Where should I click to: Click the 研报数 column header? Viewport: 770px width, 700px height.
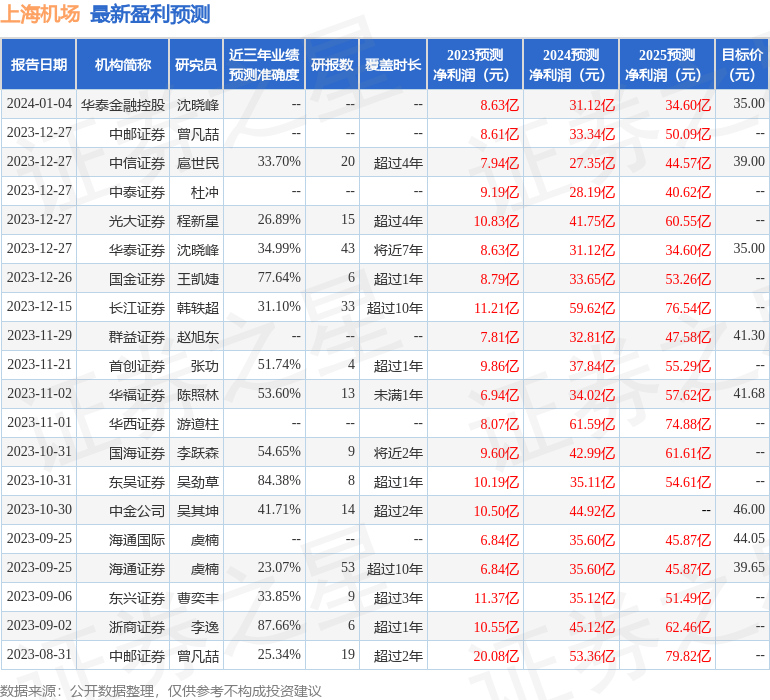click(332, 64)
